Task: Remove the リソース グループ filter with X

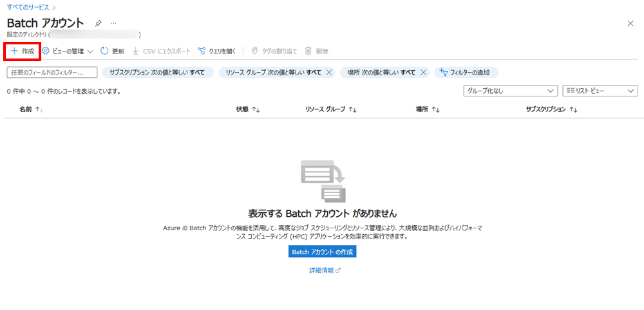Action: point(328,73)
